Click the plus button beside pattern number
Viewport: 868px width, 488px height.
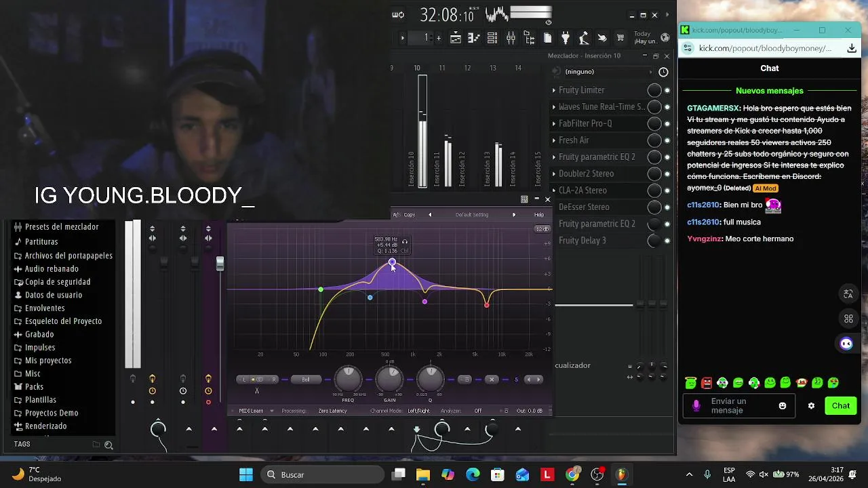pos(439,38)
